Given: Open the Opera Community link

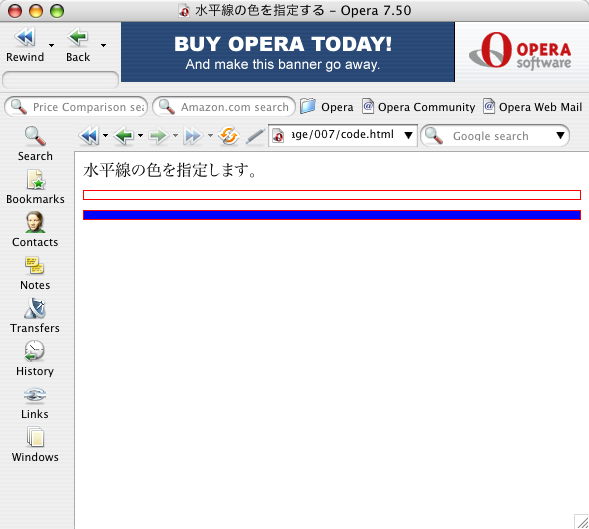Looking at the screenshot, I should coord(419,107).
